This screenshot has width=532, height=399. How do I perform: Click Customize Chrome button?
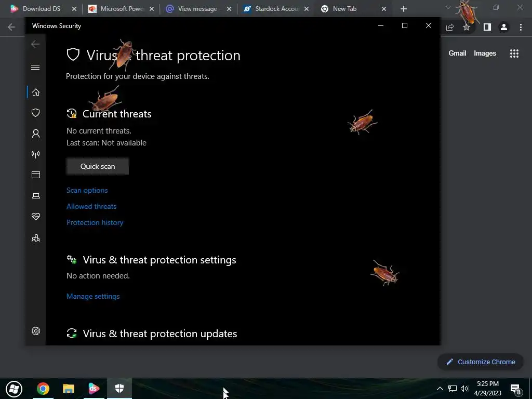(x=481, y=362)
